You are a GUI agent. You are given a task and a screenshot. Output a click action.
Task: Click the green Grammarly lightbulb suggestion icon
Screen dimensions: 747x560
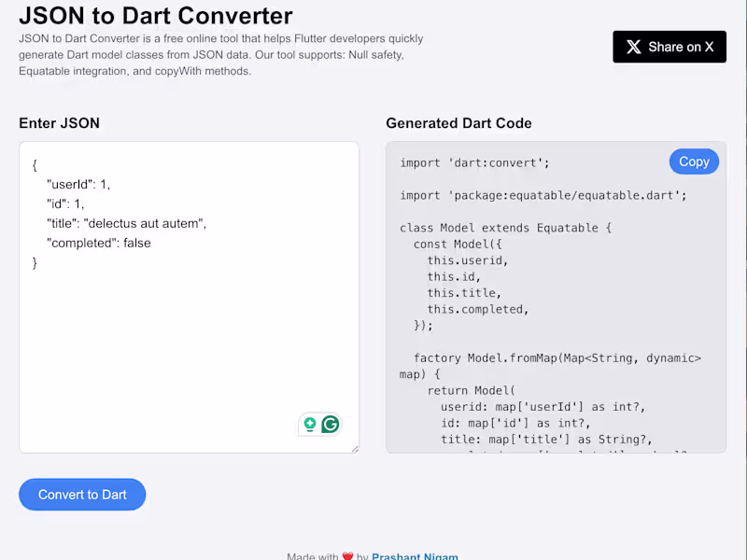(310, 425)
